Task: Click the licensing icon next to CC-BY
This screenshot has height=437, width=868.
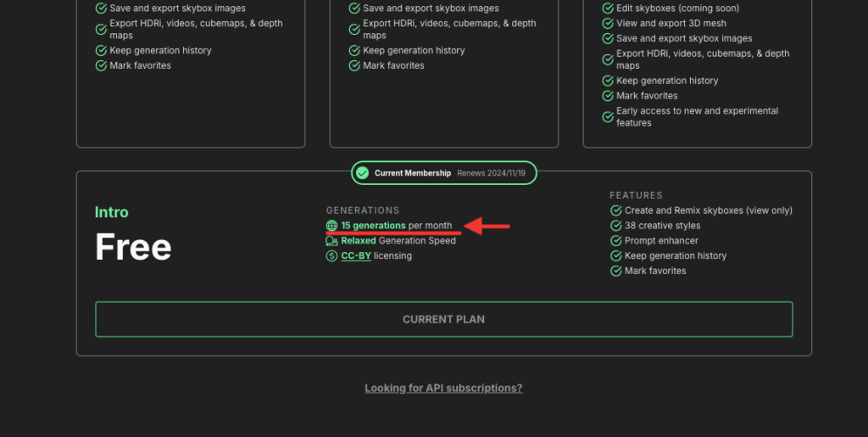Action: pyautogui.click(x=331, y=256)
